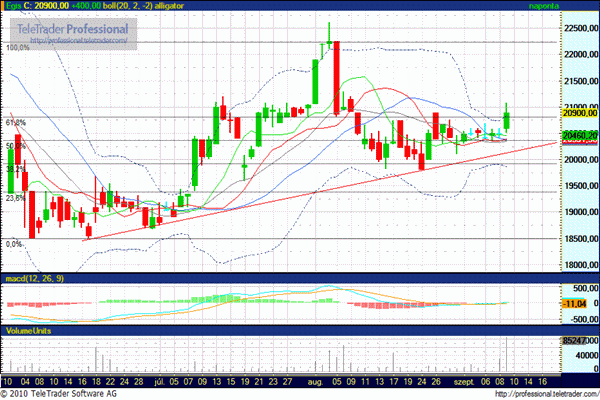Click the 0,0% Fibonacci level label

14,244
